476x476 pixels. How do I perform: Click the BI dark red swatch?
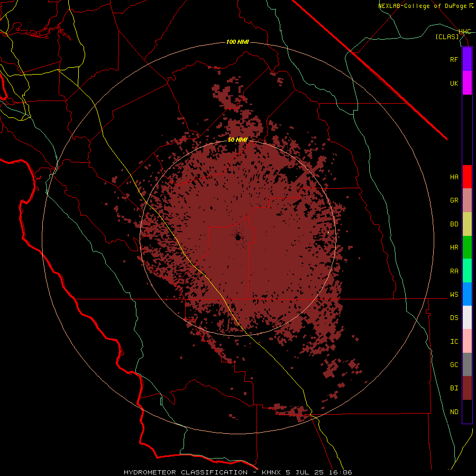tap(467, 388)
